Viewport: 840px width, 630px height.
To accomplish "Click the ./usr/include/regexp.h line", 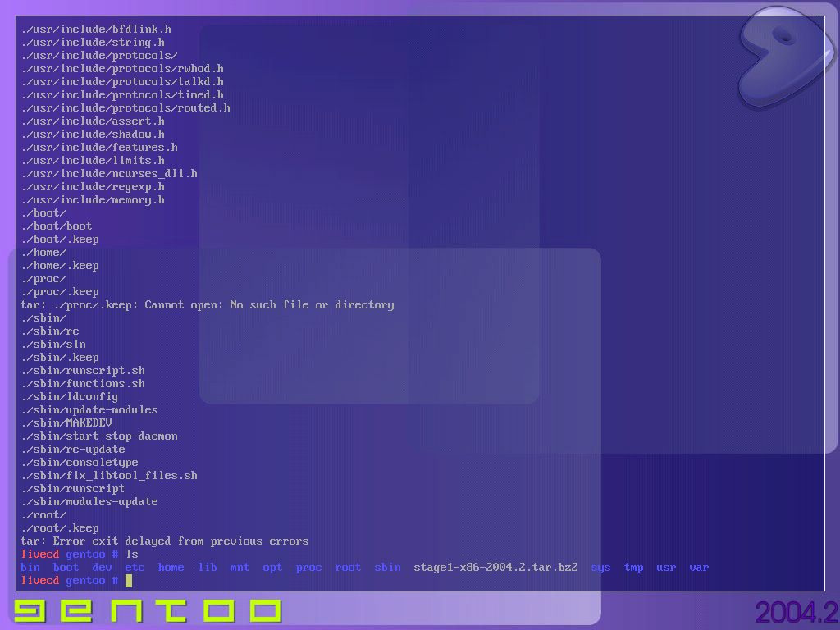I will [93, 187].
